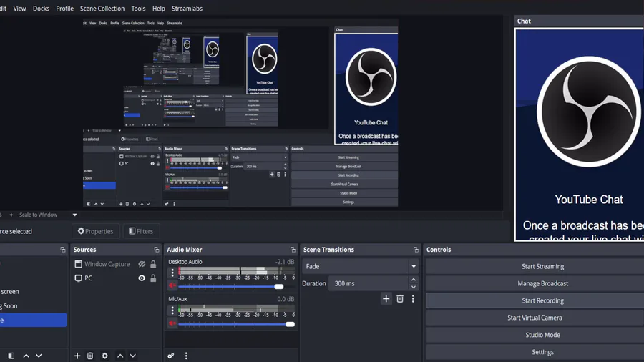644x362 pixels.
Task: Open selected source properties gear icon
Action: click(x=104, y=356)
